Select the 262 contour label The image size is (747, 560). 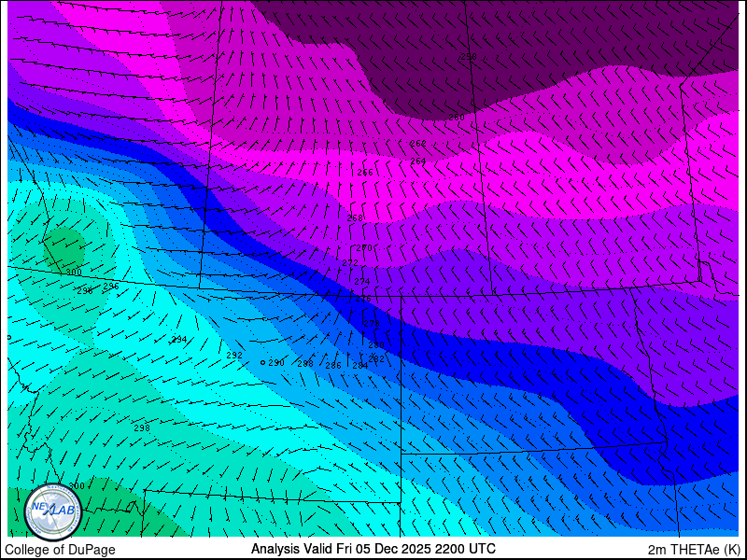(417, 143)
